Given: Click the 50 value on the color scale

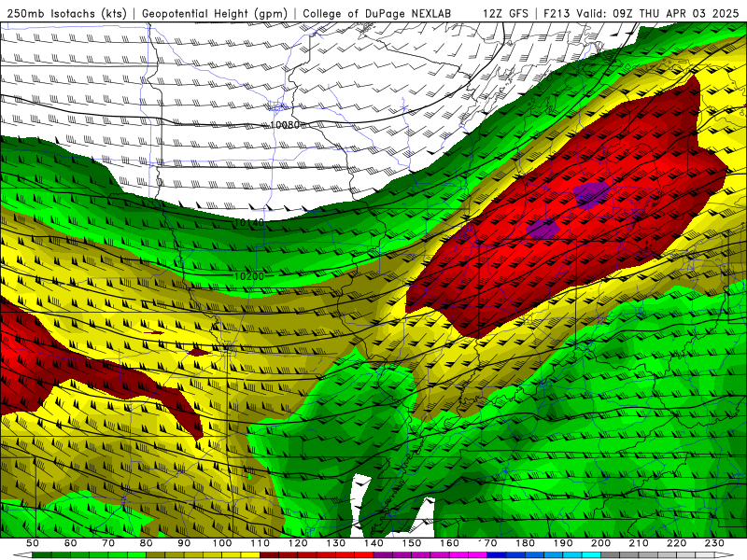Looking at the screenshot, I should click(33, 543).
